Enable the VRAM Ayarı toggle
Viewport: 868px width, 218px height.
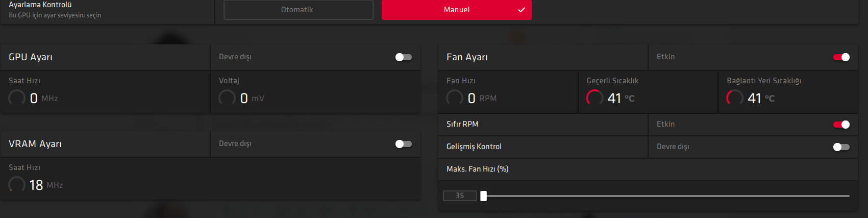(x=403, y=144)
